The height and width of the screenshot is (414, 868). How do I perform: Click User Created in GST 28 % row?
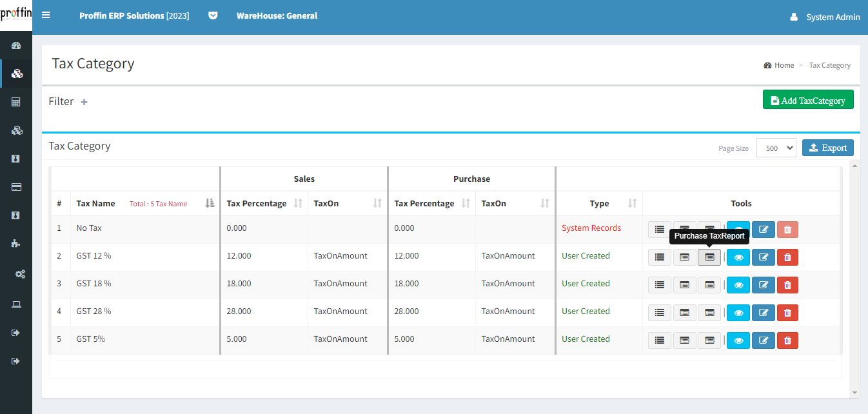coord(586,311)
